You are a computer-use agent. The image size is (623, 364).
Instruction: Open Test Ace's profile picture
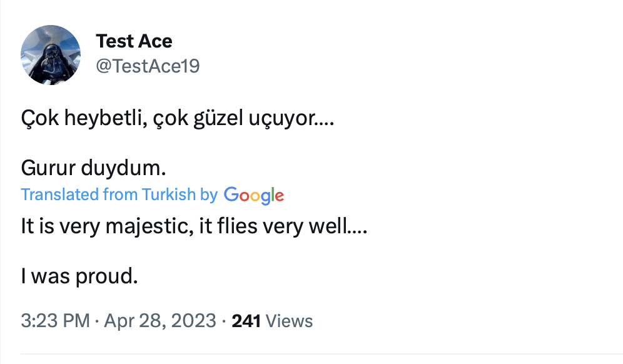coord(51,55)
